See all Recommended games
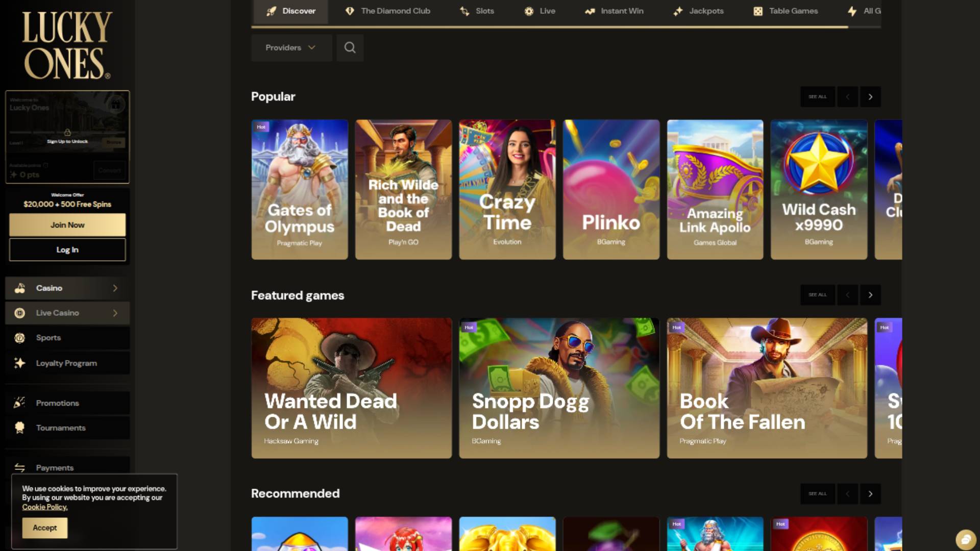Image resolution: width=980 pixels, height=551 pixels. [x=817, y=493]
